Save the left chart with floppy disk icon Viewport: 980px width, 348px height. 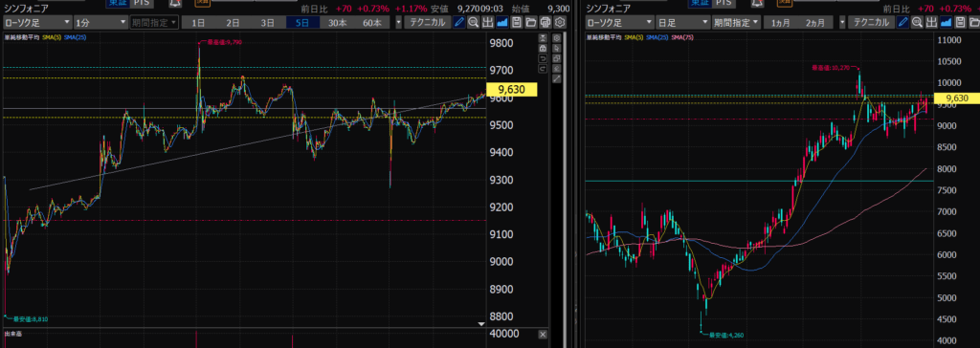coord(516,23)
